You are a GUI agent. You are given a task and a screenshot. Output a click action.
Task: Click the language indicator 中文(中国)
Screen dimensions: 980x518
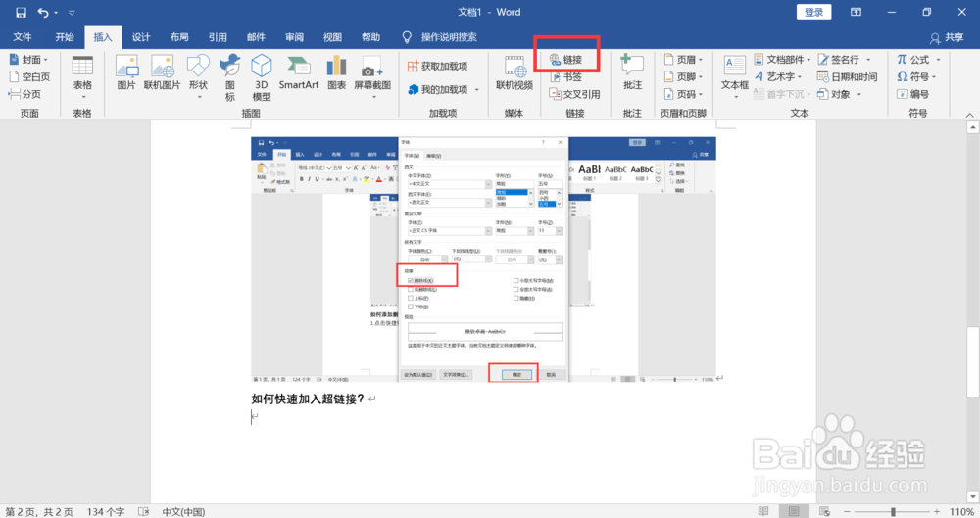pos(184,512)
